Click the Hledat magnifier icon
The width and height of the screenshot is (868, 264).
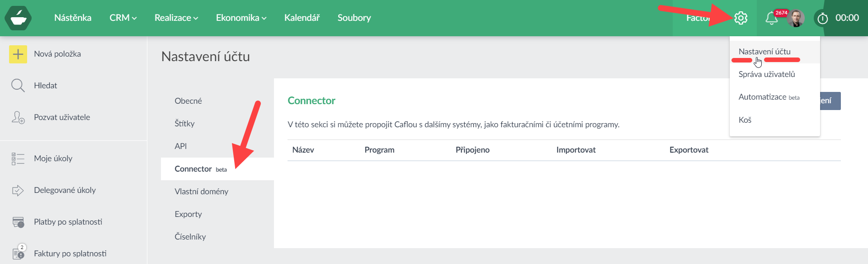tap(18, 86)
